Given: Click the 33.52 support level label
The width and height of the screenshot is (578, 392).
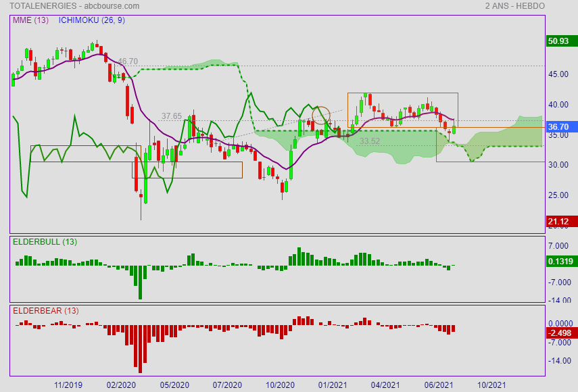Looking at the screenshot, I should [370, 141].
